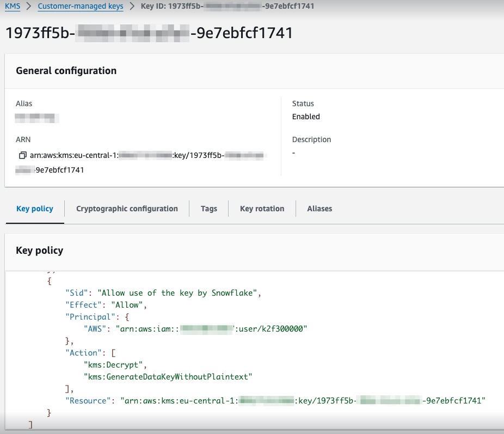Click the General configuration heading
This screenshot has height=434, width=504.
[66, 71]
